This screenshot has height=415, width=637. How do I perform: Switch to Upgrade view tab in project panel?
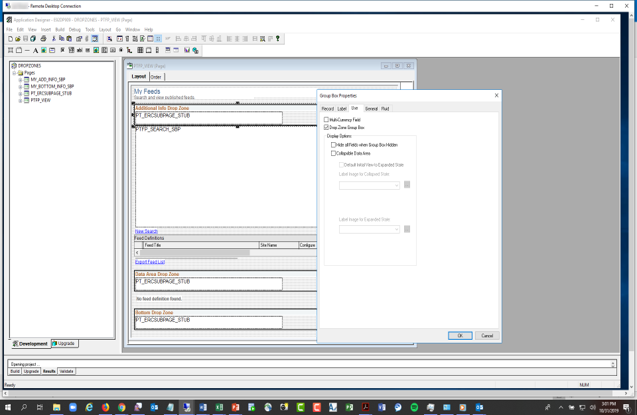click(64, 344)
